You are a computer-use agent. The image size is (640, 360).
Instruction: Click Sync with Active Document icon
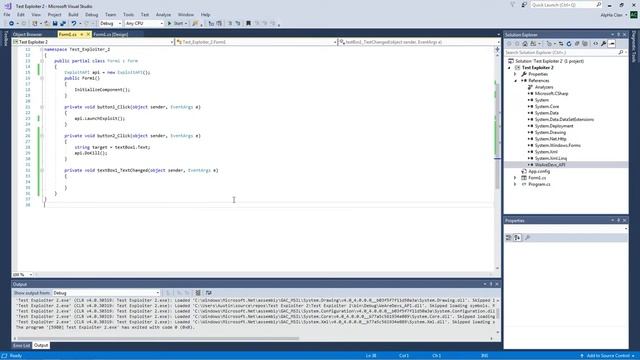point(561,44)
